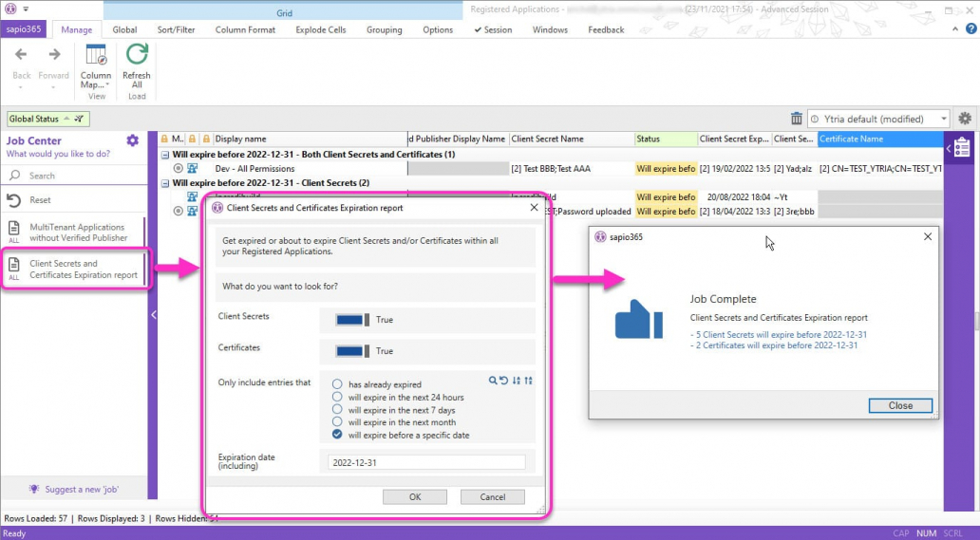Select 'will expire in the next month'
Image resolution: width=980 pixels, height=540 pixels.
[337, 422]
